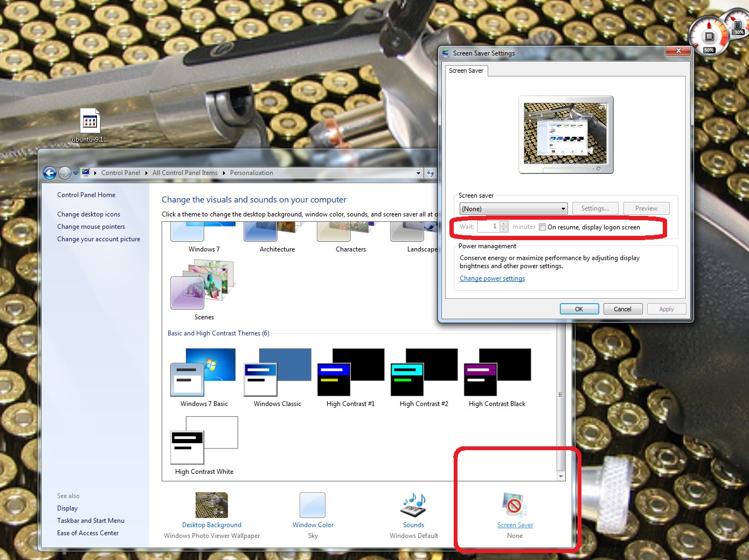This screenshot has width=749, height=560.
Task: Select the Architecture theme
Action: 277,237
